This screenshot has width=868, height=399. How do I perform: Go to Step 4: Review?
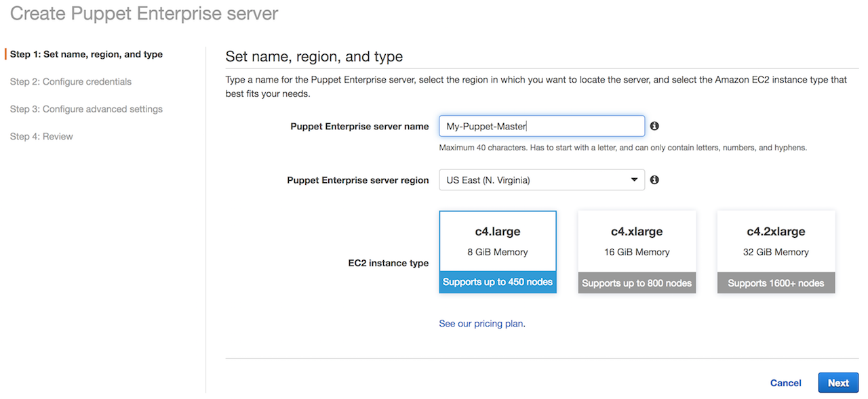(x=41, y=137)
